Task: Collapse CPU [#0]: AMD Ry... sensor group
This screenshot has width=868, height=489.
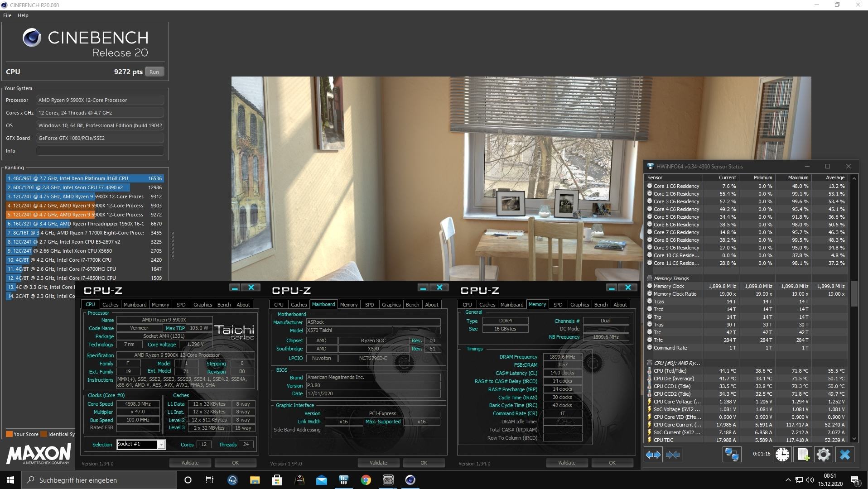Action: click(x=650, y=363)
